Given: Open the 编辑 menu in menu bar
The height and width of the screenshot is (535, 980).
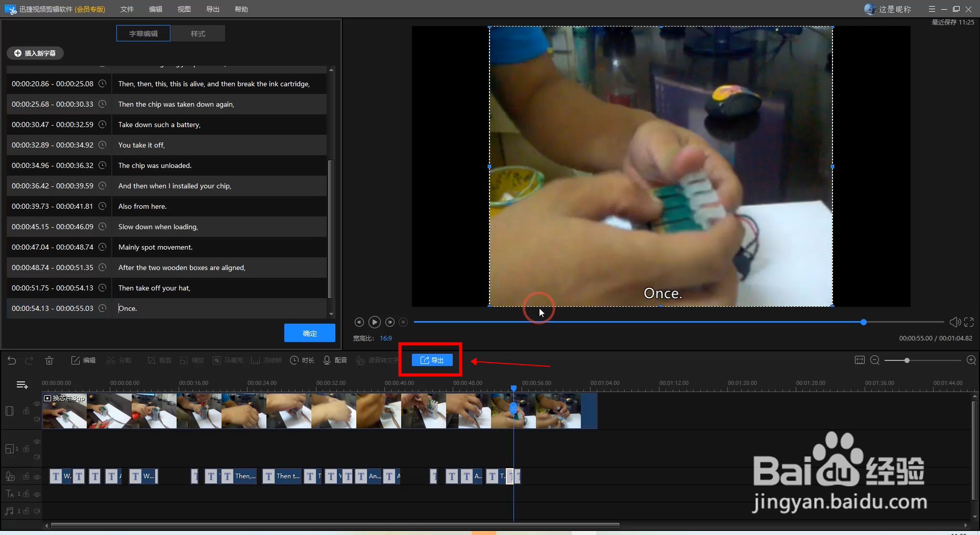Looking at the screenshot, I should point(156,9).
